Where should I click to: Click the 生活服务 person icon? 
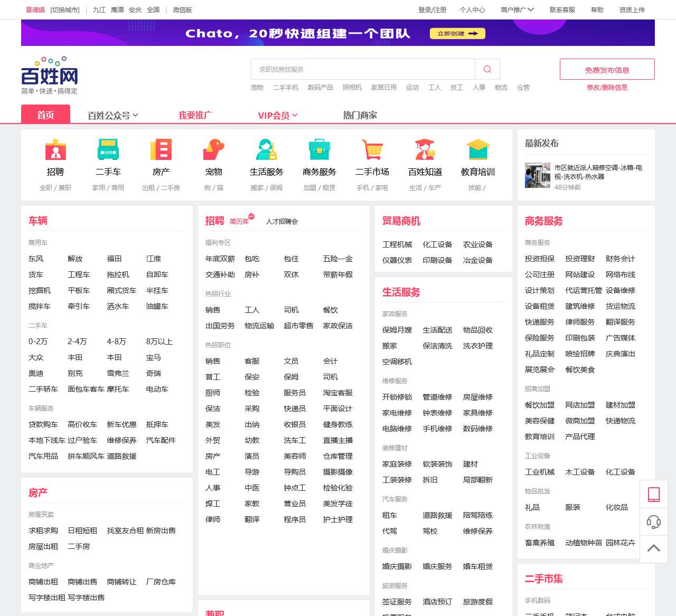click(x=267, y=150)
